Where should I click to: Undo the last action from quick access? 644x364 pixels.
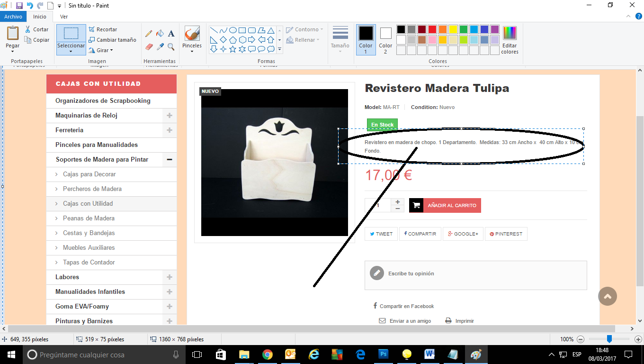30,6
